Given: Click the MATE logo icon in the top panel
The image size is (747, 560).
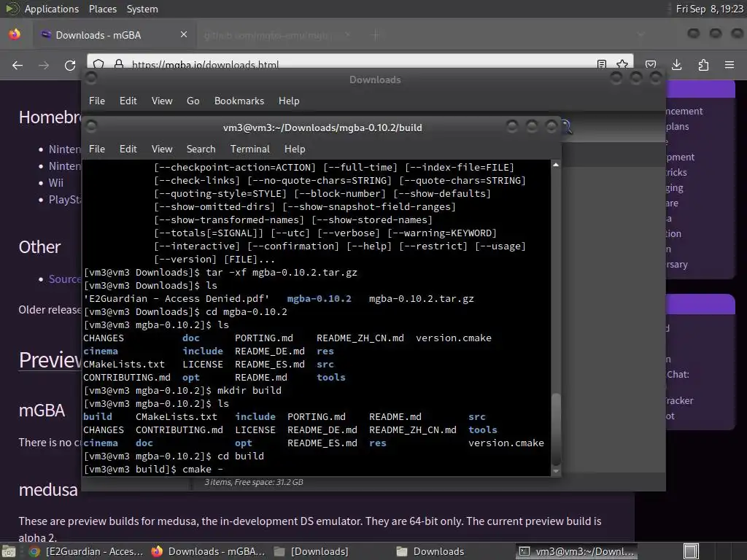Looking at the screenshot, I should pos(12,9).
